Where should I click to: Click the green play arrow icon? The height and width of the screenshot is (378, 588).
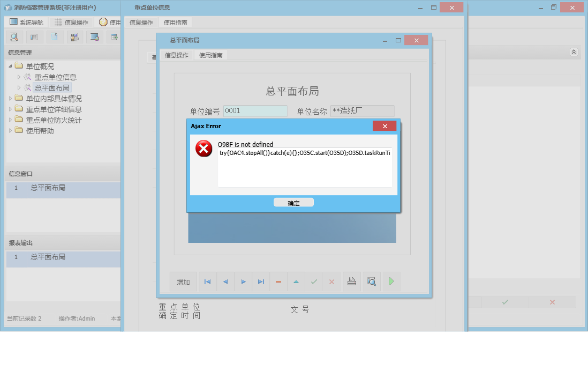391,282
